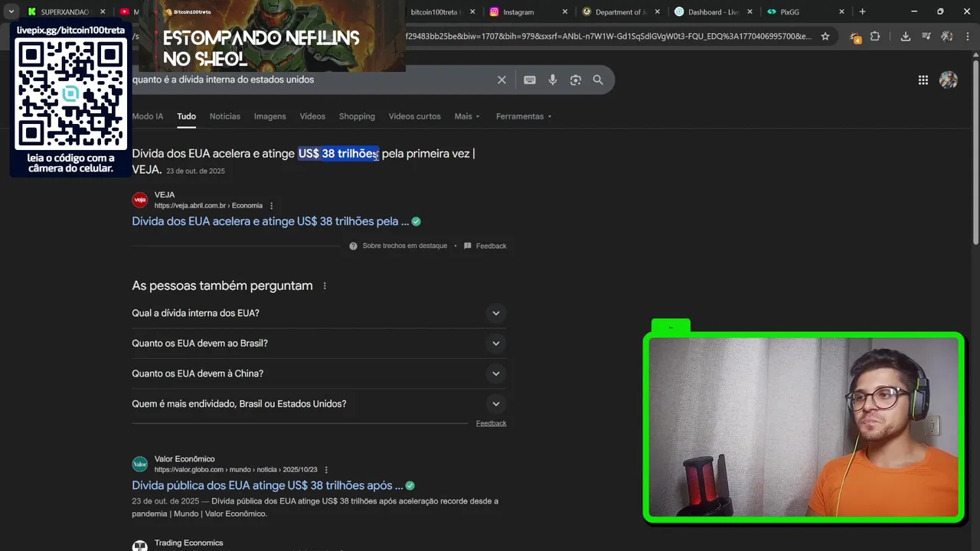Open Google Lens image search
Image resolution: width=980 pixels, height=551 pixels.
(x=575, y=80)
